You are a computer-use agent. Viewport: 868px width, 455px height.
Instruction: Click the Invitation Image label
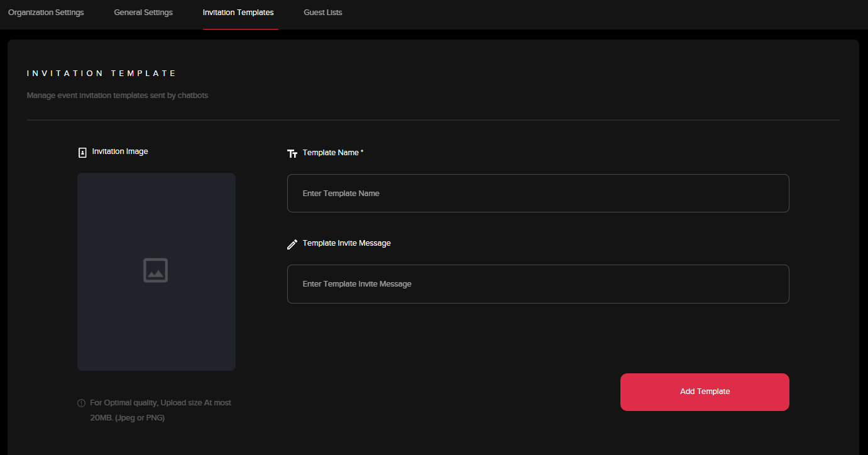click(120, 151)
